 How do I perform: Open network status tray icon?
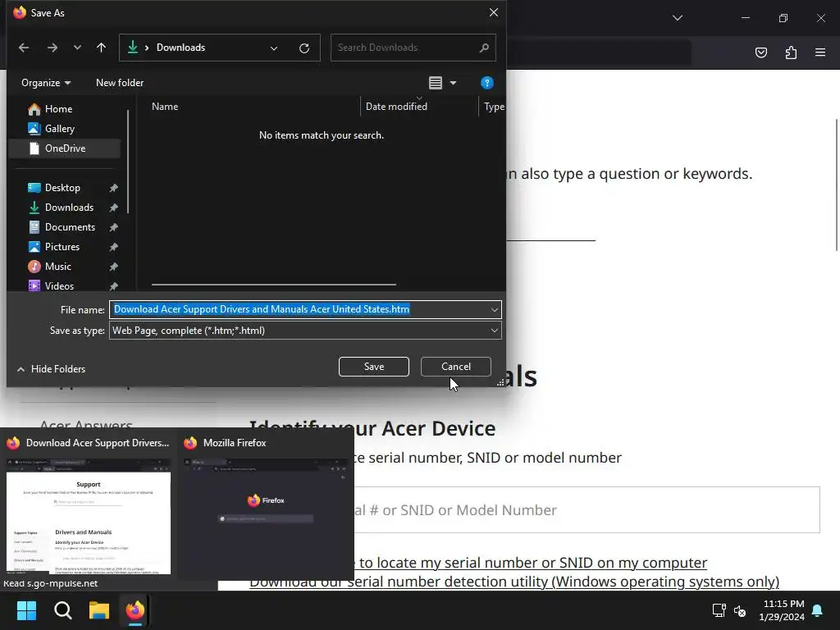coord(719,610)
